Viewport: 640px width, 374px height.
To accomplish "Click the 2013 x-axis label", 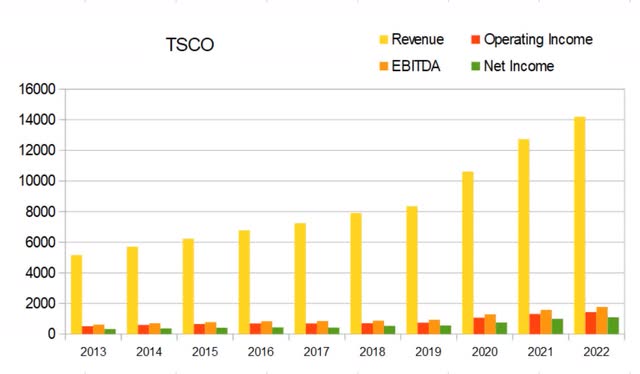I will (93, 352).
